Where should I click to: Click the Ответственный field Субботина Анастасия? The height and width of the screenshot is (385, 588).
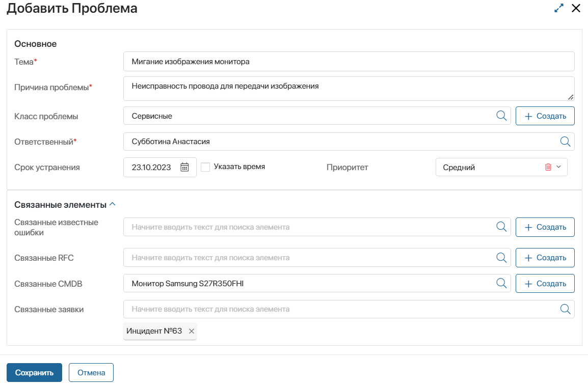(x=349, y=142)
